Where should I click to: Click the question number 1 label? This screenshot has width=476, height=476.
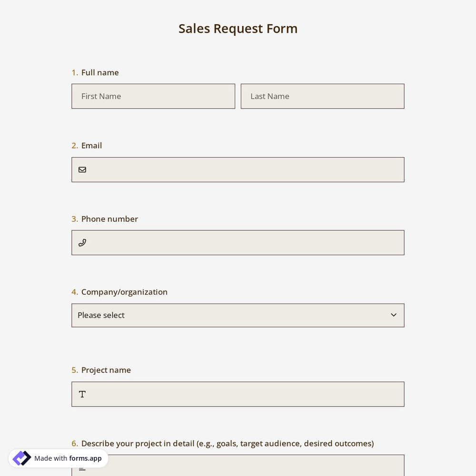point(75,72)
